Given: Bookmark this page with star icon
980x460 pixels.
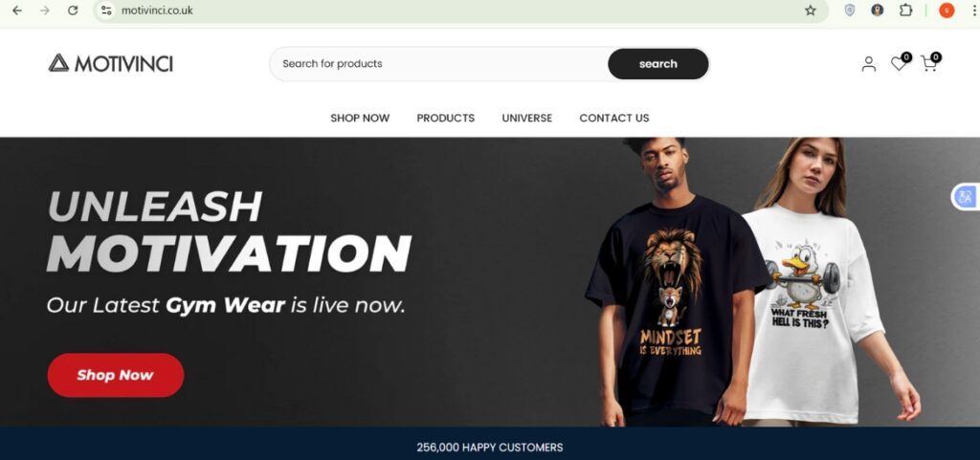Looking at the screenshot, I should click(x=811, y=11).
